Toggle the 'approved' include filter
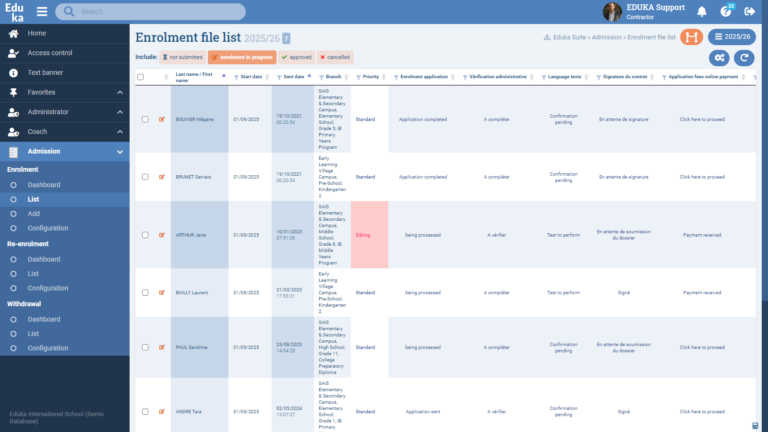The width and height of the screenshot is (768, 432). pyautogui.click(x=296, y=58)
